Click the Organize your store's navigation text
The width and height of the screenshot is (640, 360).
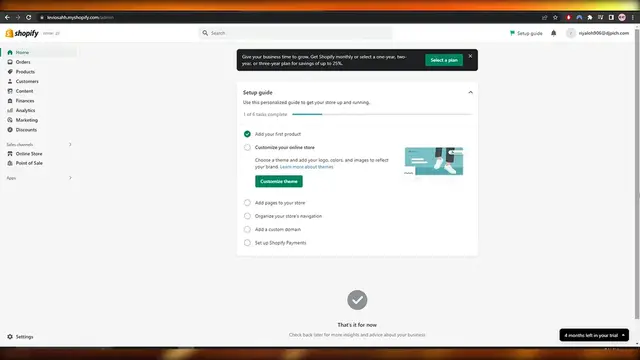[x=288, y=216]
